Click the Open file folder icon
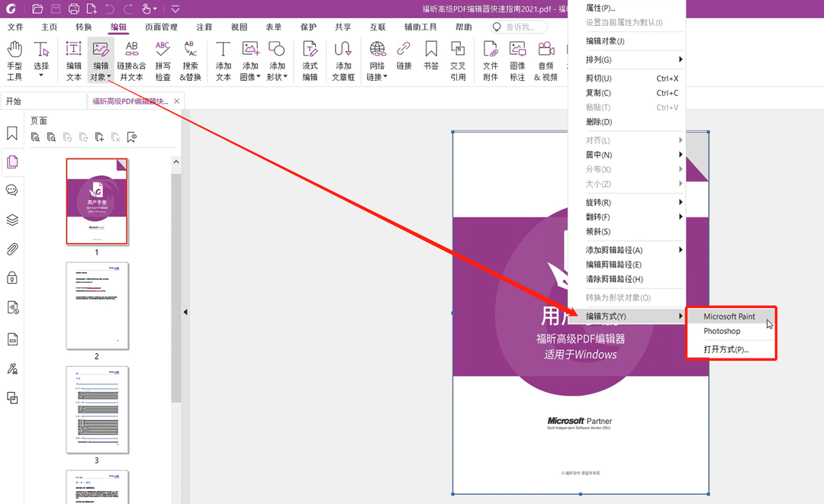 tap(37, 9)
